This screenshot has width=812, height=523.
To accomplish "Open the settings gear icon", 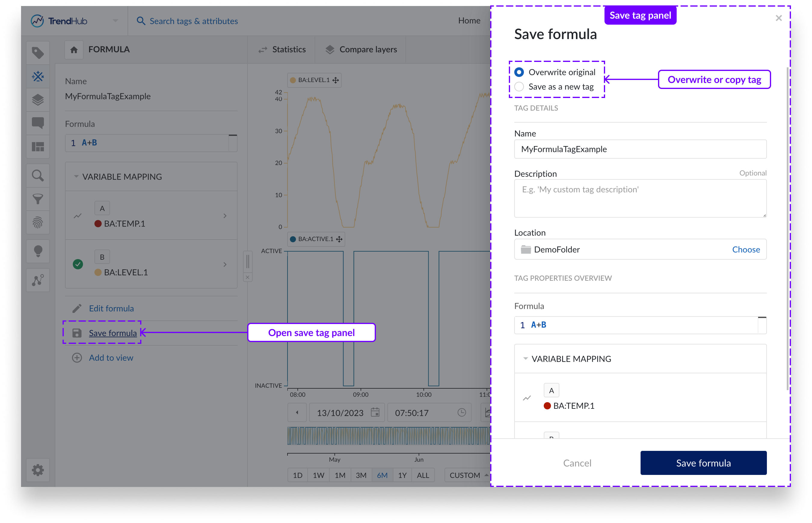I will pos(38,470).
